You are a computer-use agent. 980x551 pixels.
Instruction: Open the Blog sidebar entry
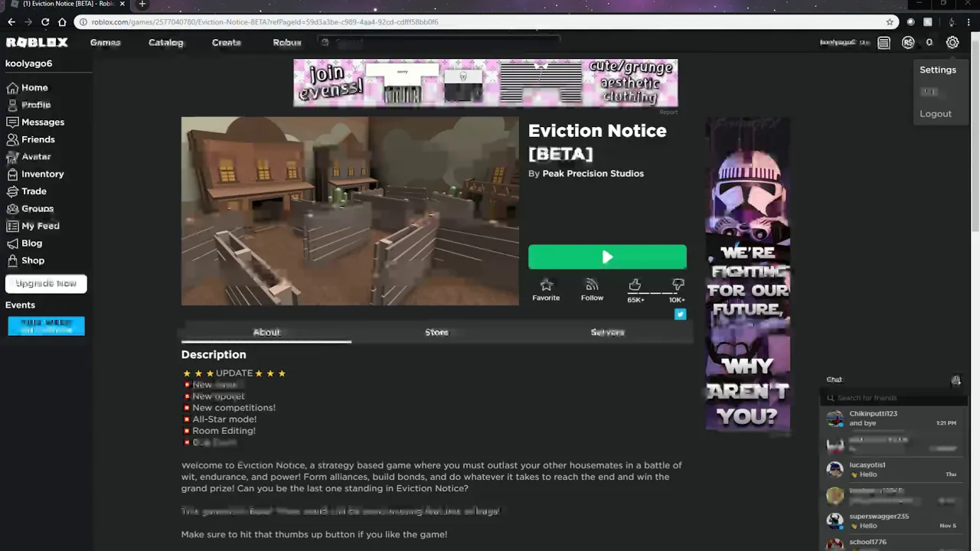pos(24,243)
